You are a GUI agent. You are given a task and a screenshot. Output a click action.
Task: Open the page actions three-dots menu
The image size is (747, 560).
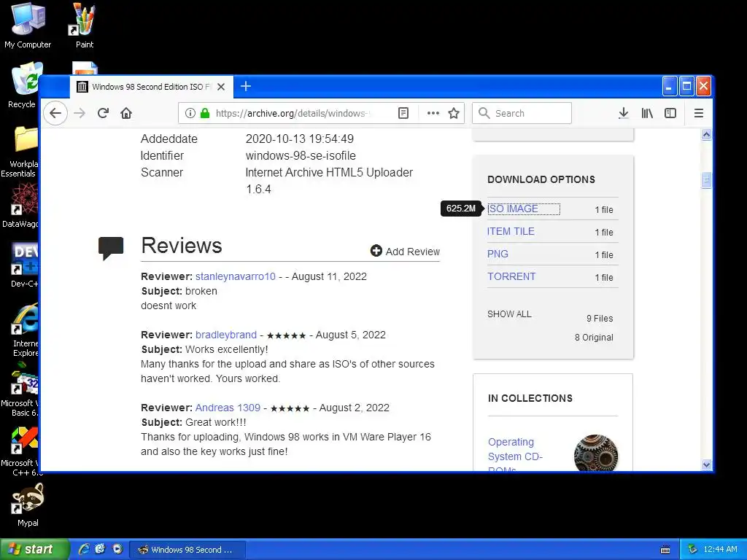point(433,113)
